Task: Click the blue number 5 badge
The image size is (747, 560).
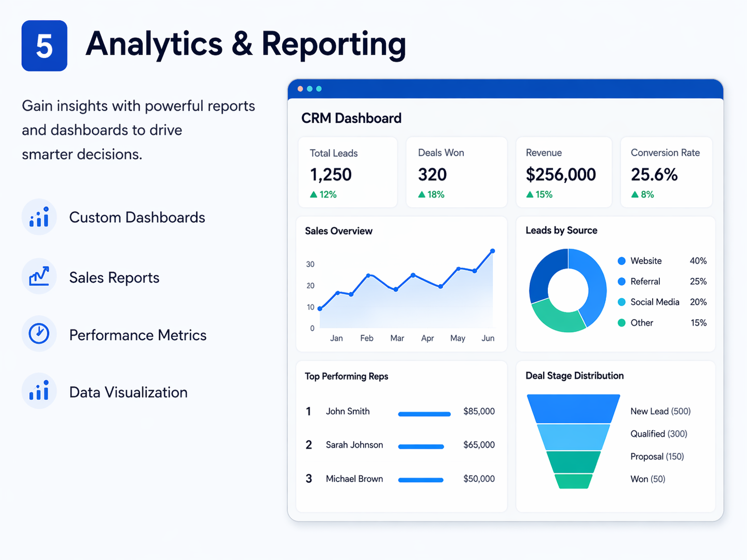Action: coord(44,46)
